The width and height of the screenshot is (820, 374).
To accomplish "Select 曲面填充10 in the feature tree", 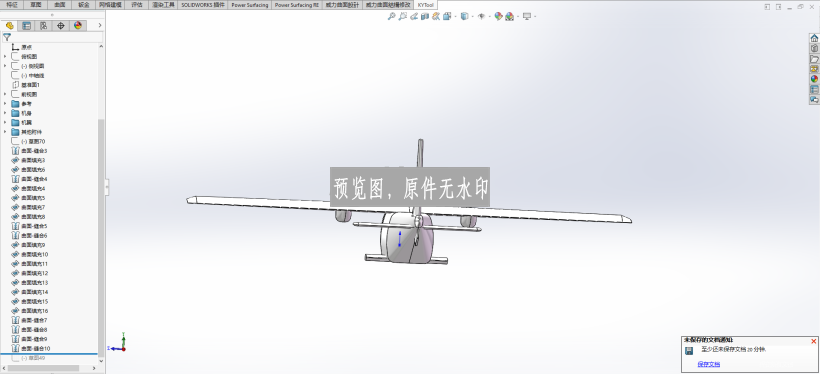I will pyautogui.click(x=35, y=254).
